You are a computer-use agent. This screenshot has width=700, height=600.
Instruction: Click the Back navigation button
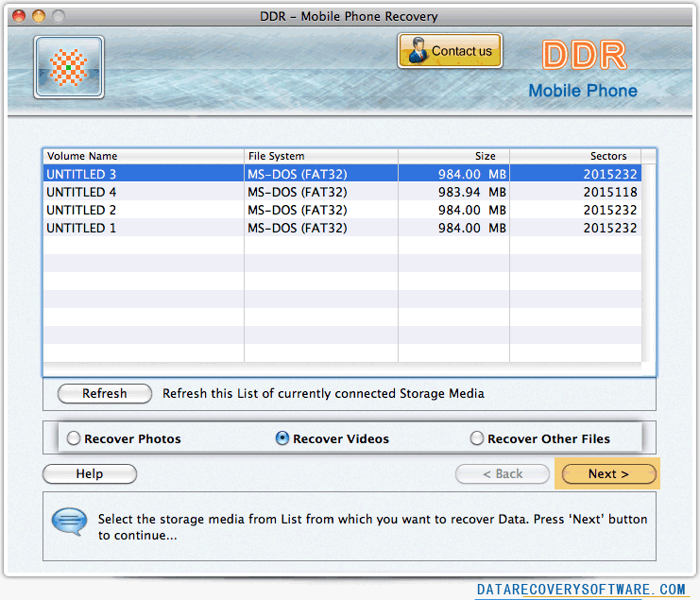point(503,474)
